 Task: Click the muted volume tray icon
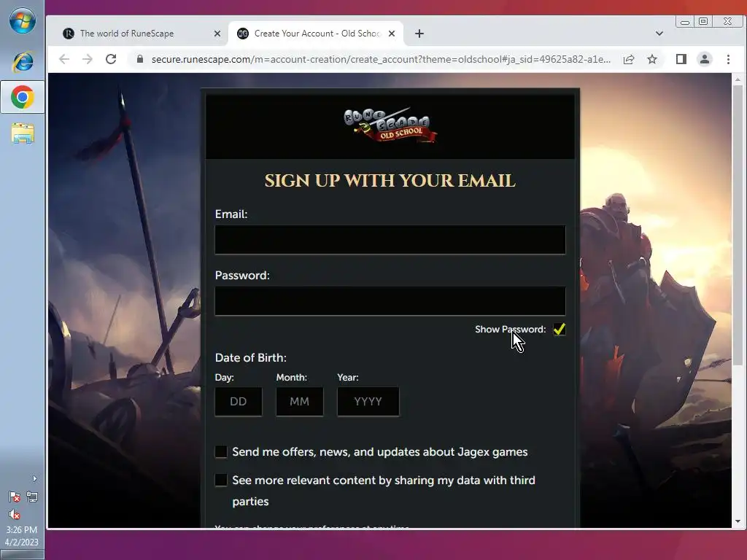[15, 514]
